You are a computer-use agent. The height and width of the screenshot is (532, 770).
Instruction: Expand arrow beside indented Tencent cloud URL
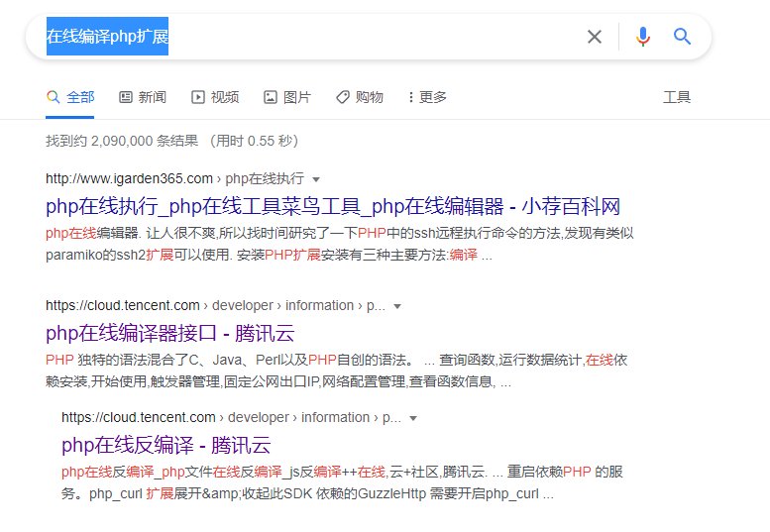click(412, 418)
